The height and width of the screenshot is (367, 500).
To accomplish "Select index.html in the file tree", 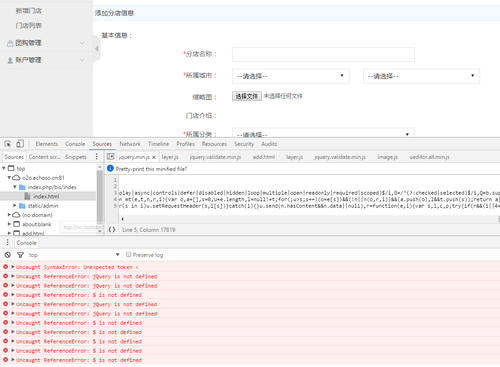I will tap(46, 196).
